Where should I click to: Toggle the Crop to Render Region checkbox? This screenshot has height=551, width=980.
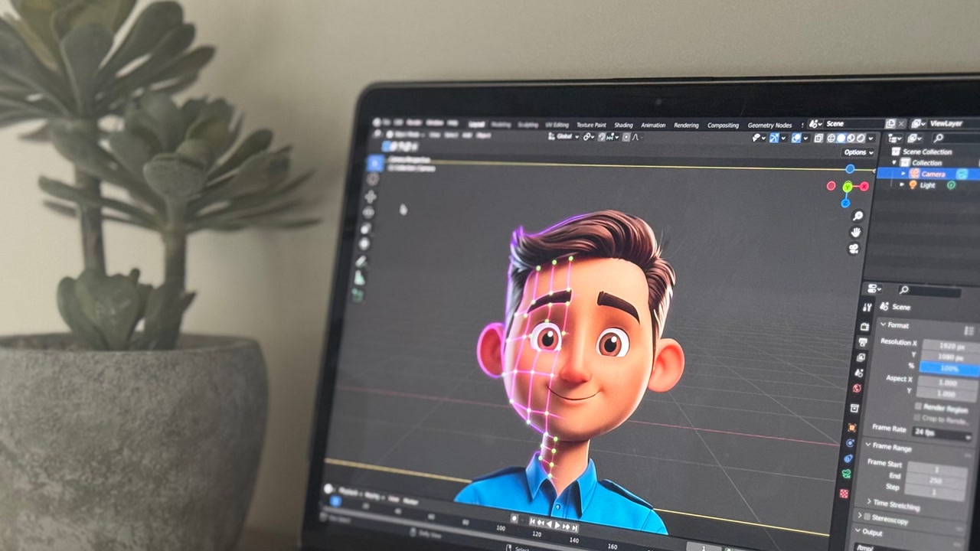917,419
